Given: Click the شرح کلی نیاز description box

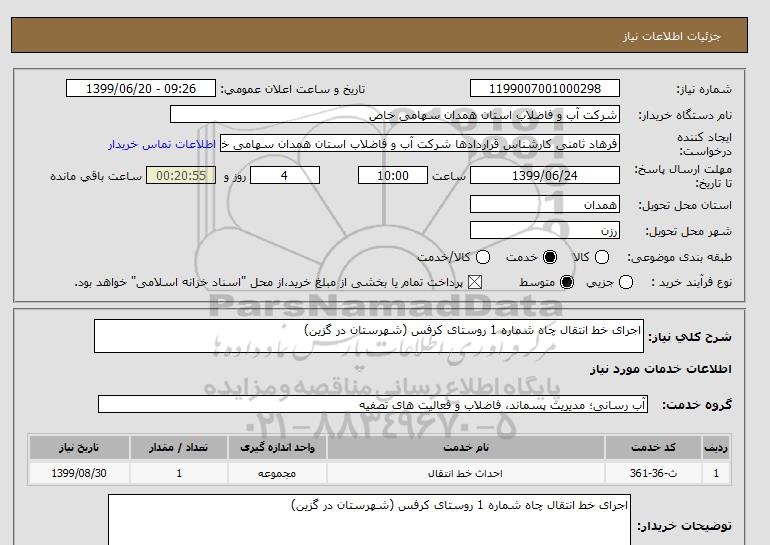Looking at the screenshot, I should (369, 336).
